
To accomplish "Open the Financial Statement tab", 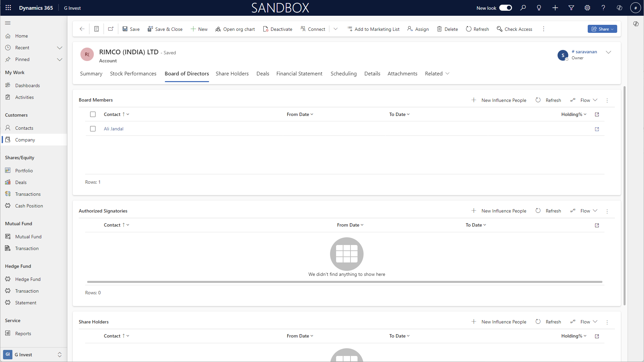I will (299, 74).
